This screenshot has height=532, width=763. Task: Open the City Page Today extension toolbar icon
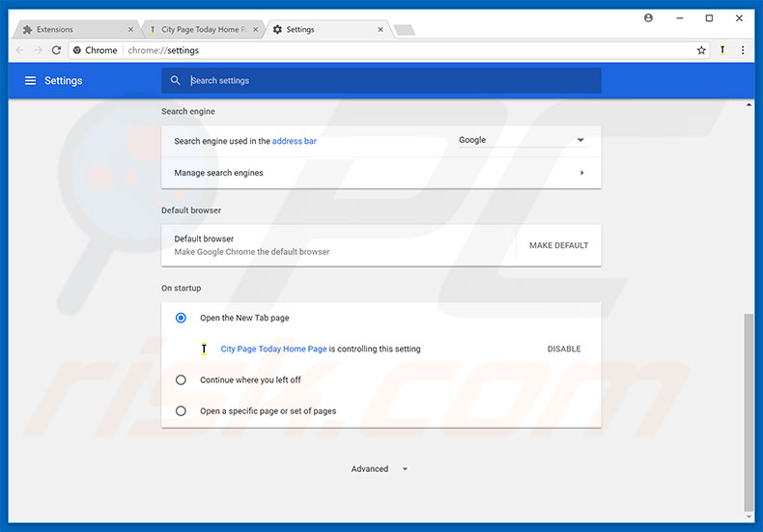pyautogui.click(x=722, y=50)
